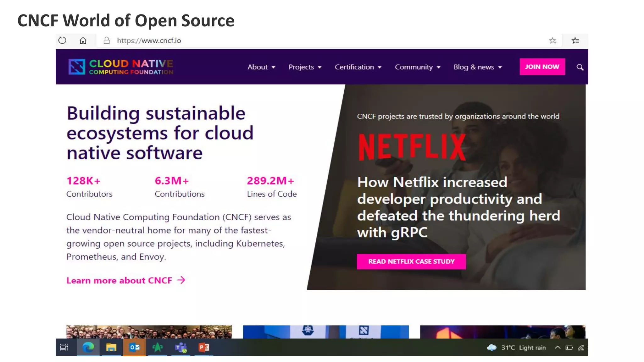Expand the Projects menu
644x362 pixels.
click(305, 67)
